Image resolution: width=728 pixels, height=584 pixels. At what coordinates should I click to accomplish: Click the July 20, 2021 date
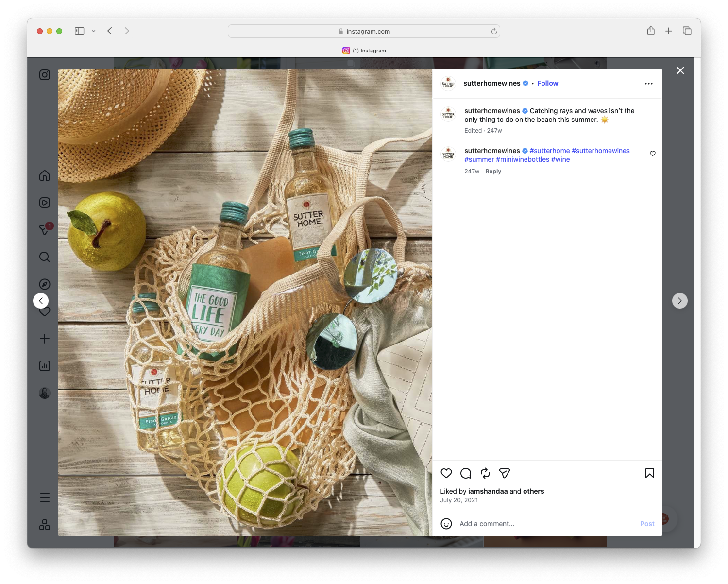coord(459,500)
